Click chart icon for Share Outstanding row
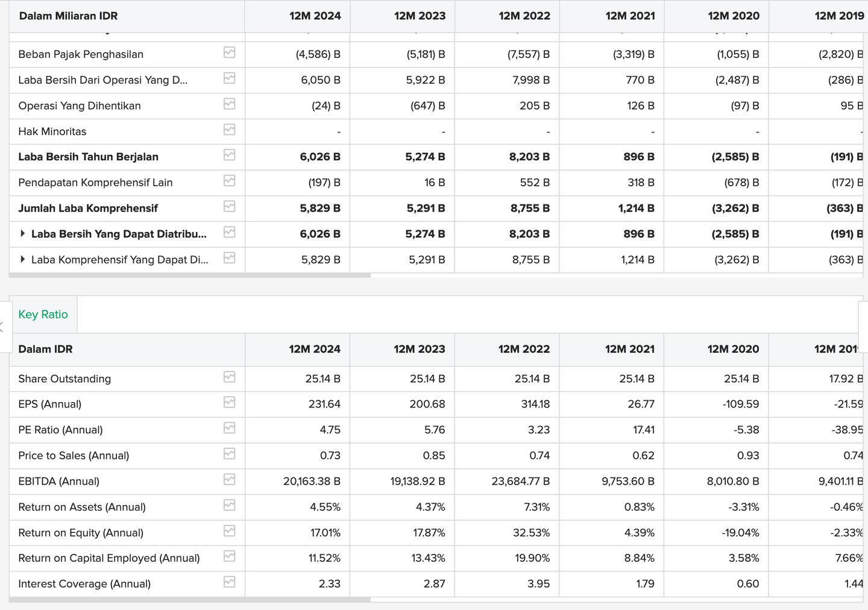 click(x=229, y=377)
